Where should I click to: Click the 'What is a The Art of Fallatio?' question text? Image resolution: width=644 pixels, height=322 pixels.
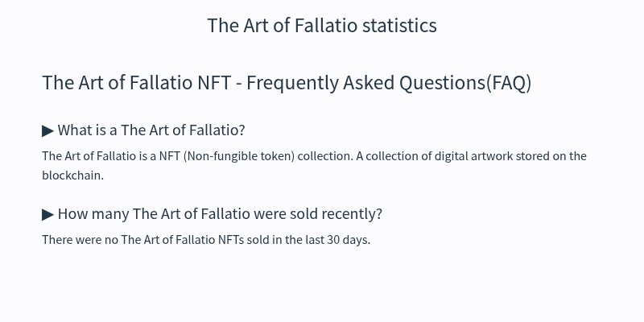[151, 130]
